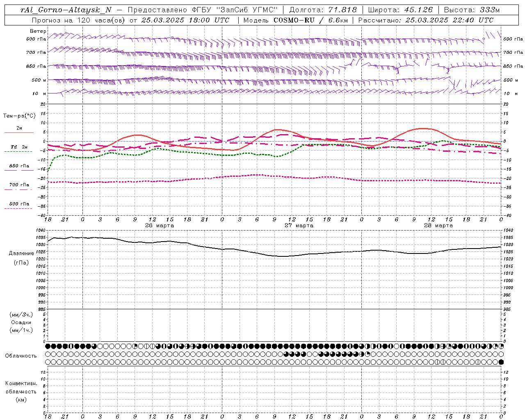525x420 pixels.
Task: Click the 2м legend entry with solid red line
Action: 19,130
